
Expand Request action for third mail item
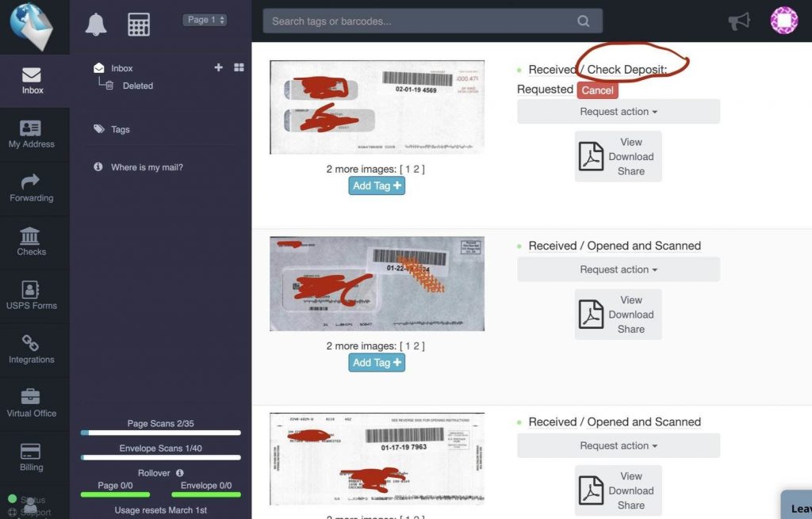coord(619,445)
